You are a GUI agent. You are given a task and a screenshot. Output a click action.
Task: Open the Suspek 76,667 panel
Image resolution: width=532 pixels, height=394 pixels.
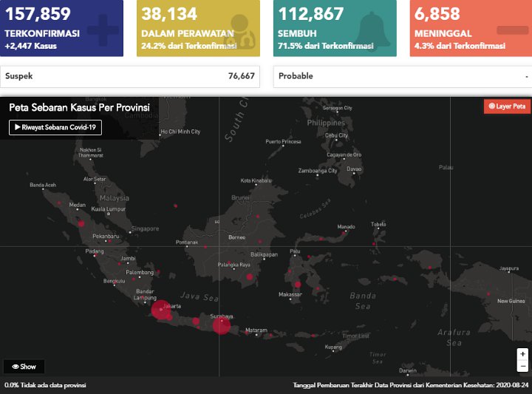click(130, 76)
